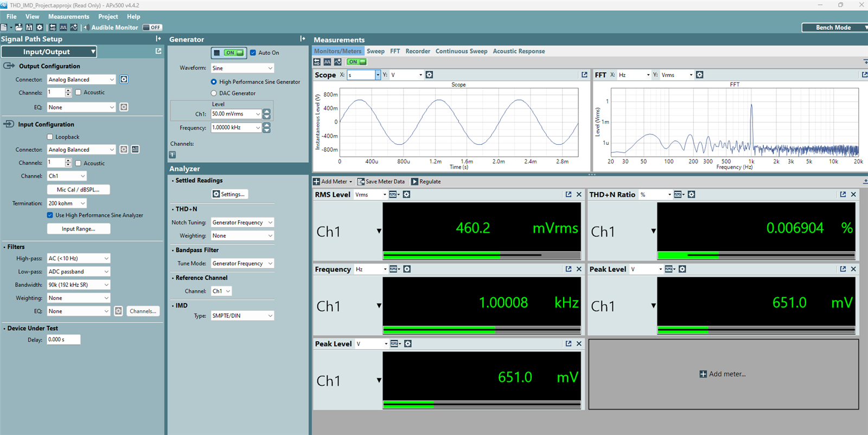The image size is (868, 435).
Task: Open the Project menu
Action: click(108, 16)
